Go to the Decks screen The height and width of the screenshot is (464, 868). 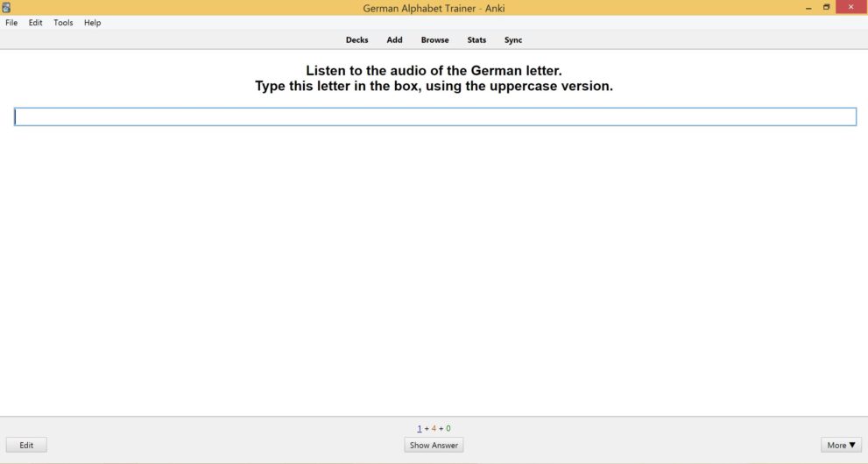click(x=356, y=40)
